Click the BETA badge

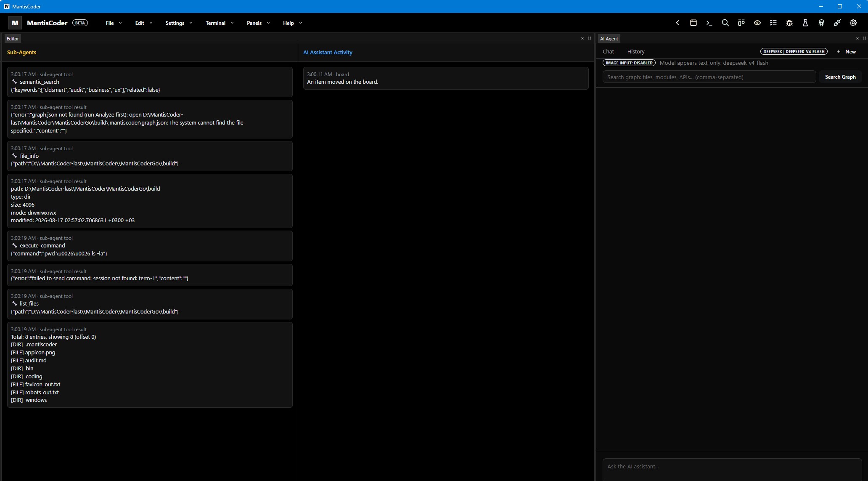pos(80,23)
